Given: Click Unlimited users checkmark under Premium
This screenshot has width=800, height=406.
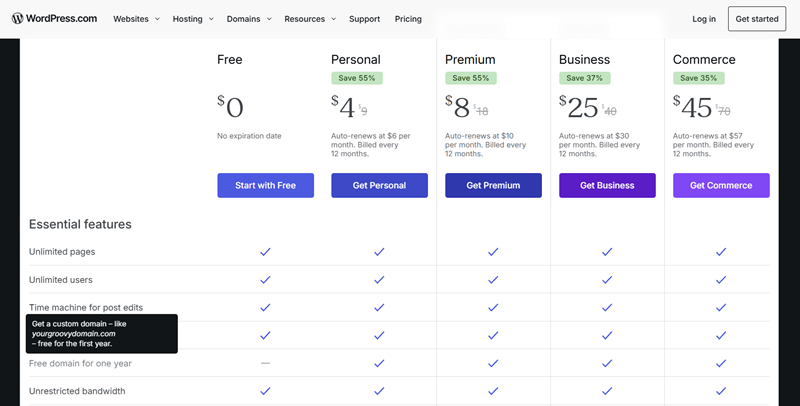Looking at the screenshot, I should pyautogui.click(x=493, y=280).
